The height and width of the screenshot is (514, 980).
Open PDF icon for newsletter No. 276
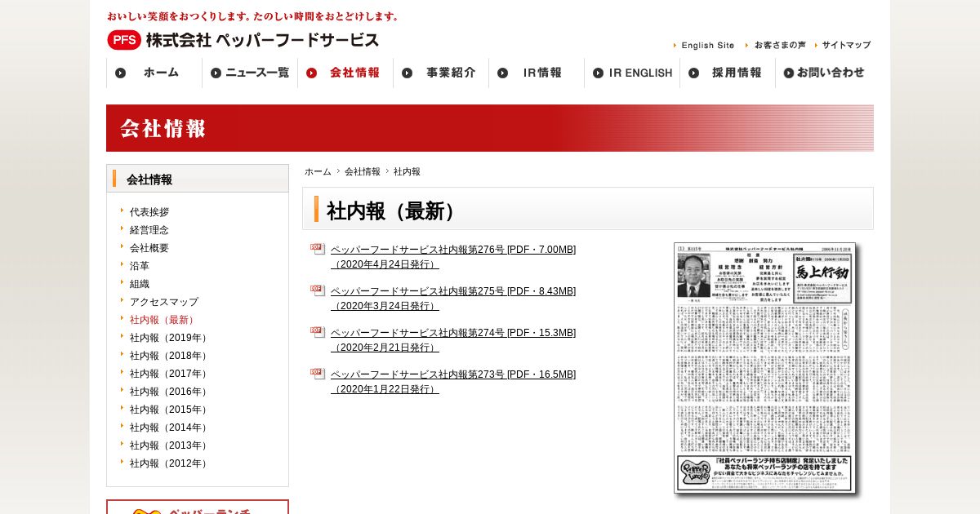click(x=318, y=249)
